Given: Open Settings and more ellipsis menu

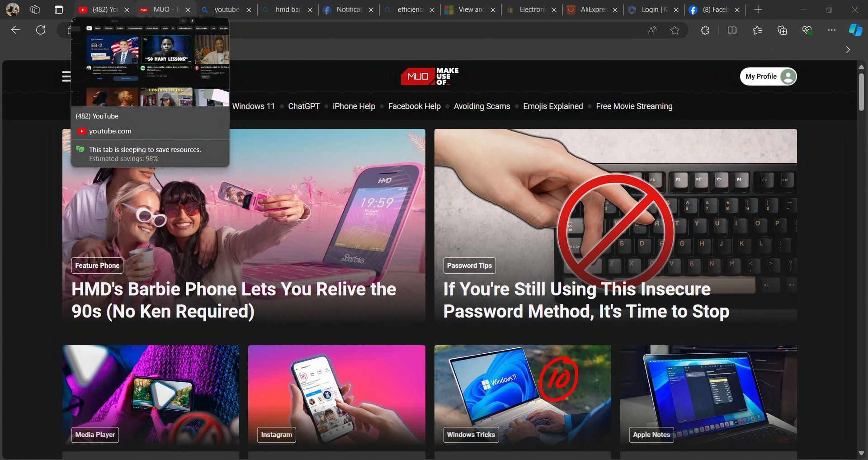Looking at the screenshot, I should (x=832, y=30).
